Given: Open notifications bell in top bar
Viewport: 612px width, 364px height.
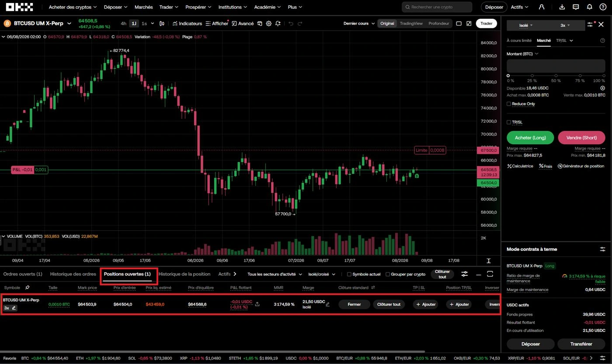Looking at the screenshot, I should [x=589, y=7].
